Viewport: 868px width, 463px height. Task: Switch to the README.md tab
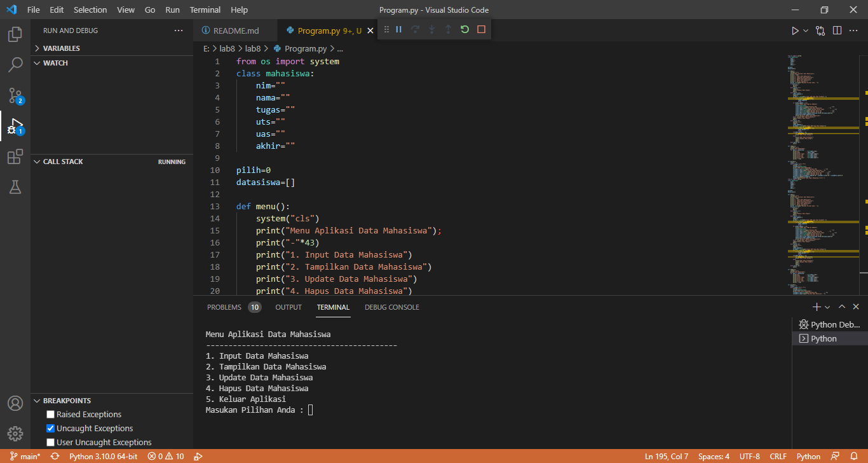(236, 29)
